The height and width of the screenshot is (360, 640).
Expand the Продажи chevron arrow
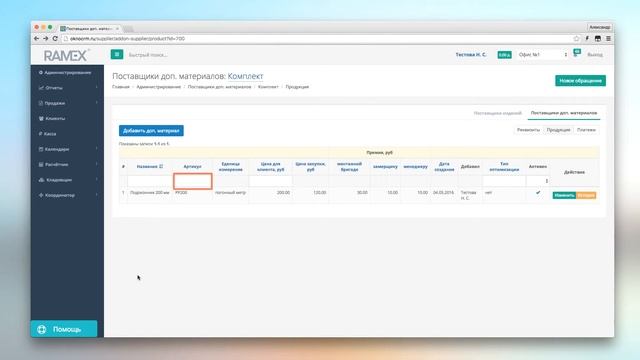(x=97, y=103)
